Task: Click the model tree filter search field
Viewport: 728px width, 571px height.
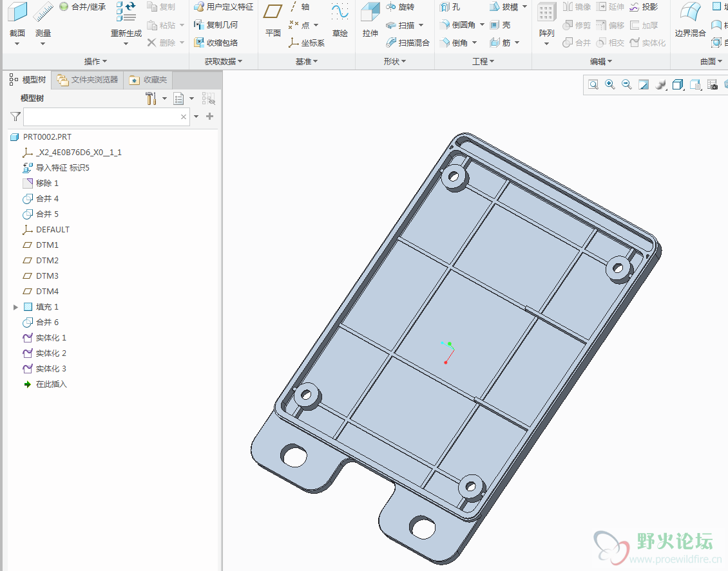Action: click(x=101, y=117)
